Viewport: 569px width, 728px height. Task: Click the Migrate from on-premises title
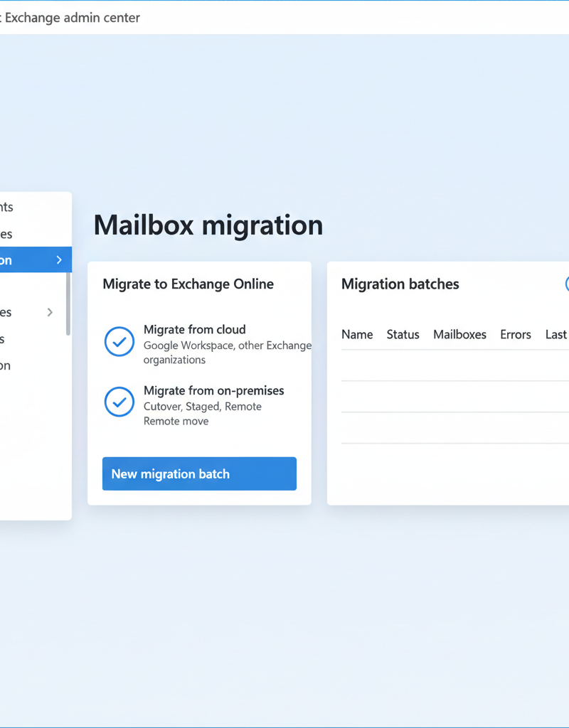point(213,390)
